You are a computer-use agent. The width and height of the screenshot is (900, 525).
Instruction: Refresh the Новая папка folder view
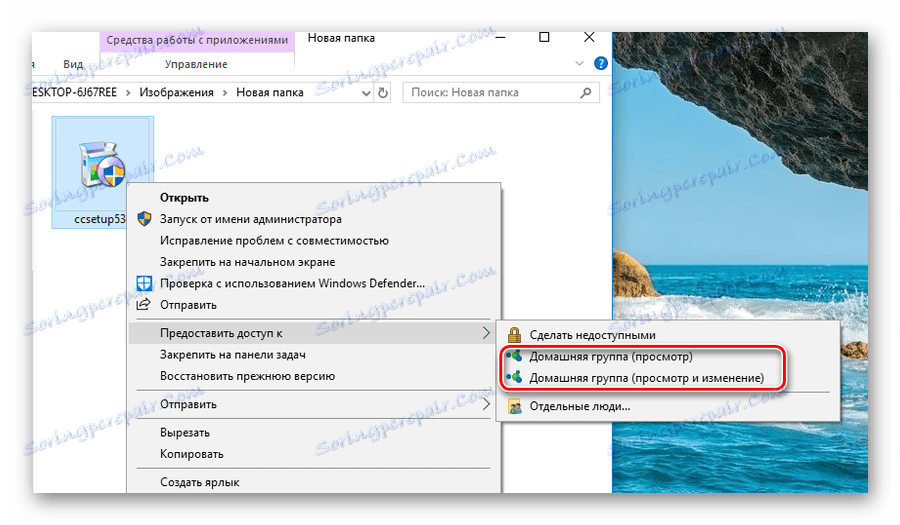coord(383,92)
